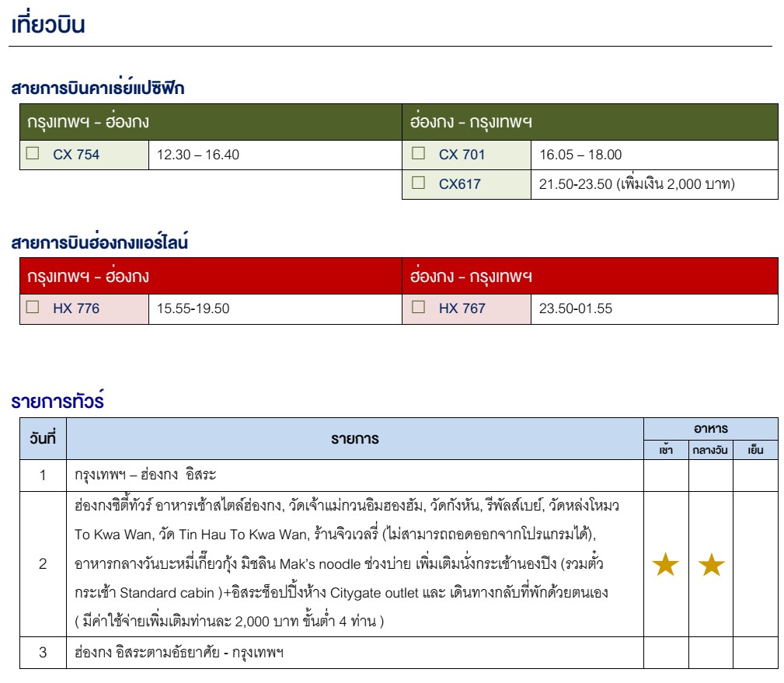Click the heading สายการบินฮ่องกงแอร์ไลน์

tap(99, 242)
